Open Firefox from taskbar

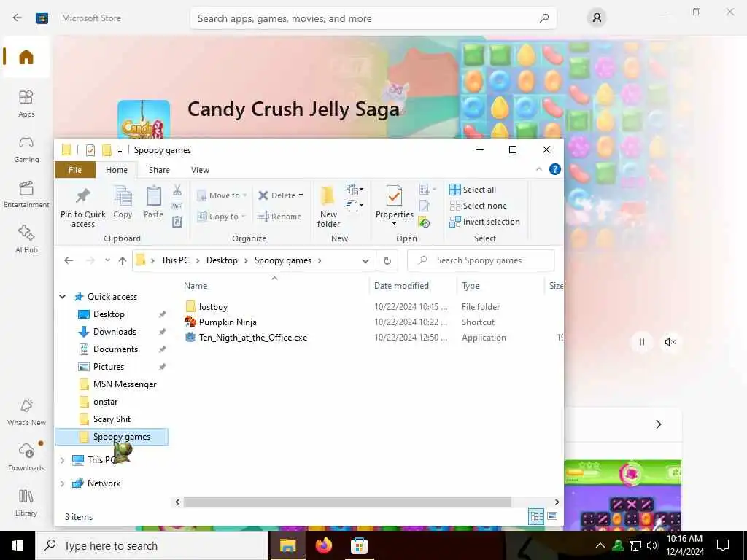coord(323,545)
